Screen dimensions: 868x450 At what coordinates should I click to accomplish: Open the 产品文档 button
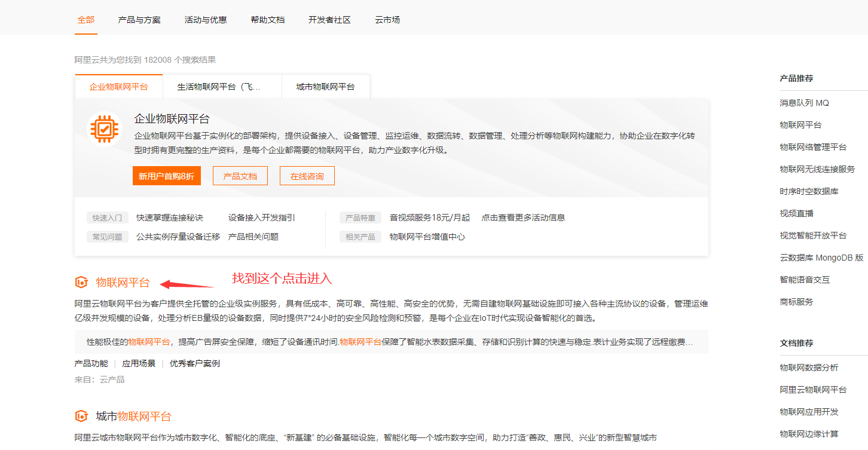(240, 176)
